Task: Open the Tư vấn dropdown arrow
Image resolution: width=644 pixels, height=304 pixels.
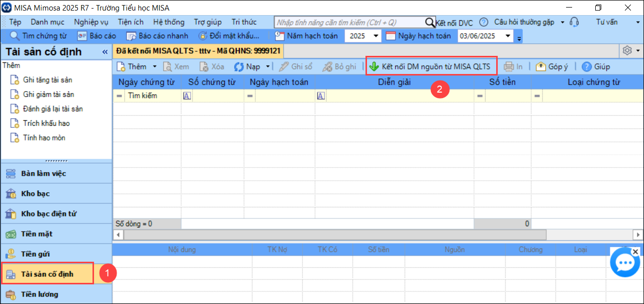Action: (637, 22)
